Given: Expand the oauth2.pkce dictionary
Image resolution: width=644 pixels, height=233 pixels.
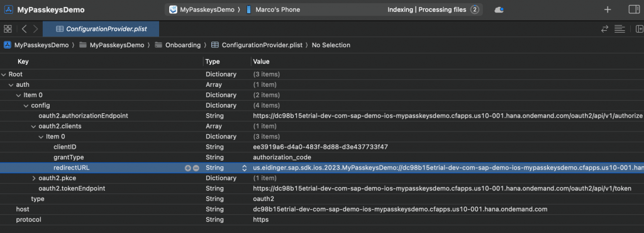Looking at the screenshot, I should [x=34, y=178].
